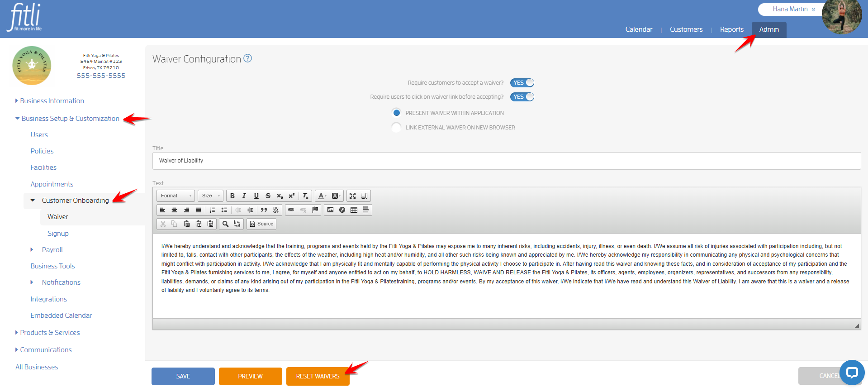
Task: Open the background color picker
Action: [x=336, y=196]
